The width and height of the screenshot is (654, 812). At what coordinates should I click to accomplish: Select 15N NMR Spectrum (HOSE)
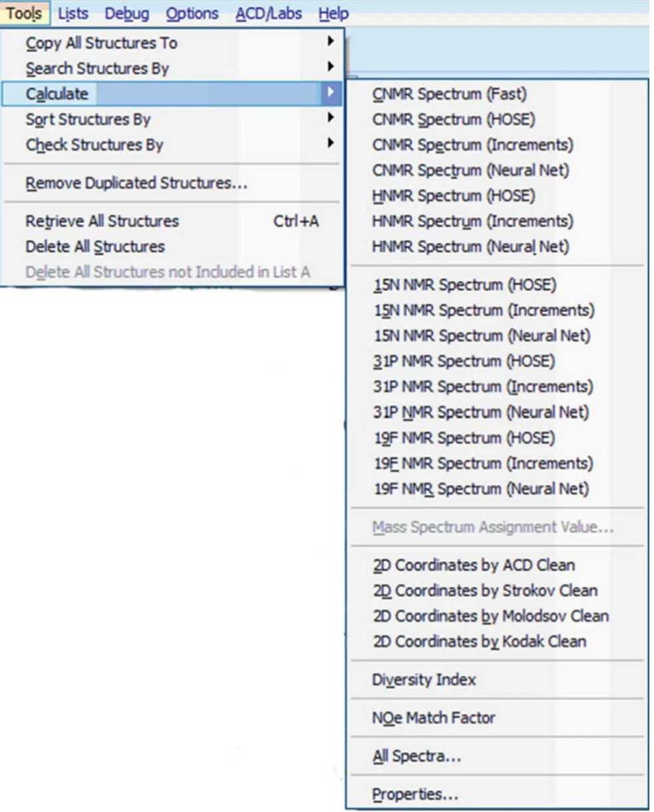point(496,286)
